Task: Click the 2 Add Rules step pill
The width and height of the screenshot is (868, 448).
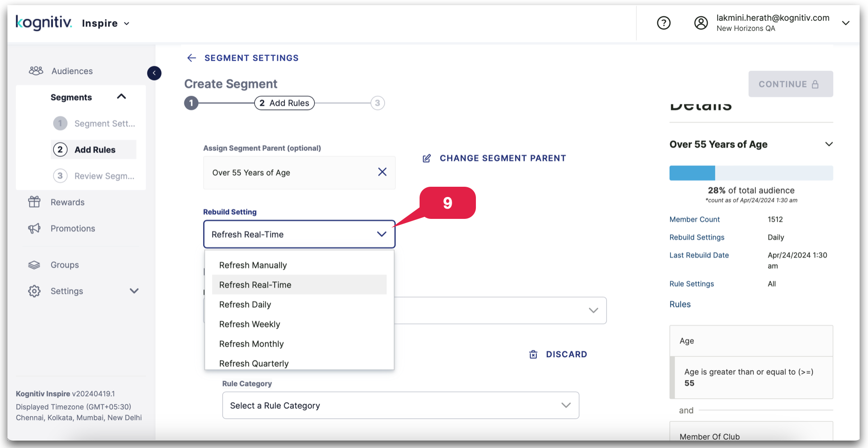Action: pyautogui.click(x=285, y=103)
